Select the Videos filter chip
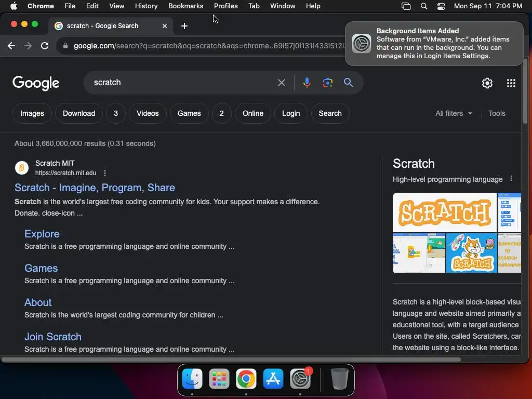 click(x=148, y=113)
